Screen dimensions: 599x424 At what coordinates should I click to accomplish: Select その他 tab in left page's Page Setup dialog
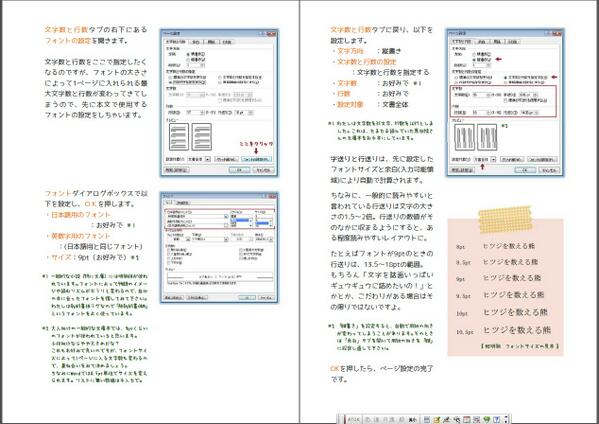pyautogui.click(x=227, y=42)
